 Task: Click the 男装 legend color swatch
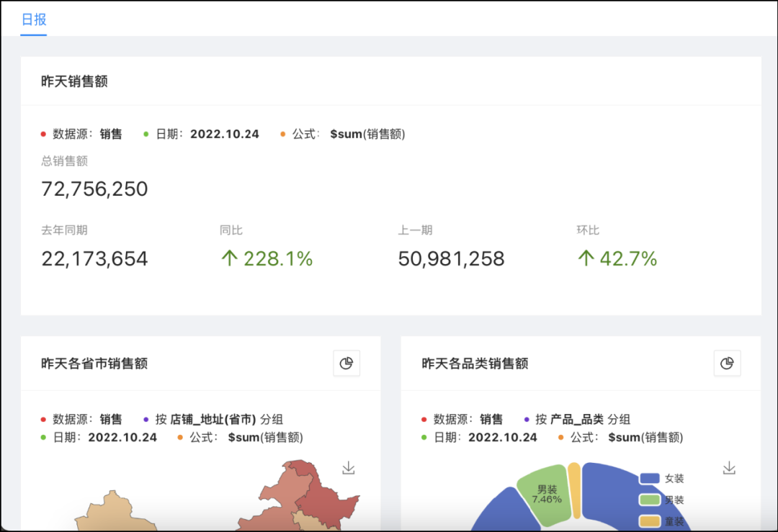tap(650, 500)
